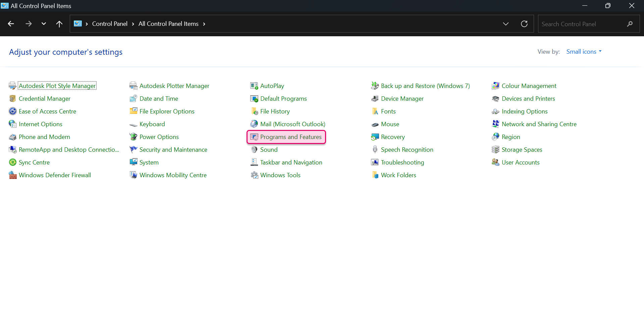Go up one level with Up arrow
This screenshot has height=332, width=644.
pos(59,24)
